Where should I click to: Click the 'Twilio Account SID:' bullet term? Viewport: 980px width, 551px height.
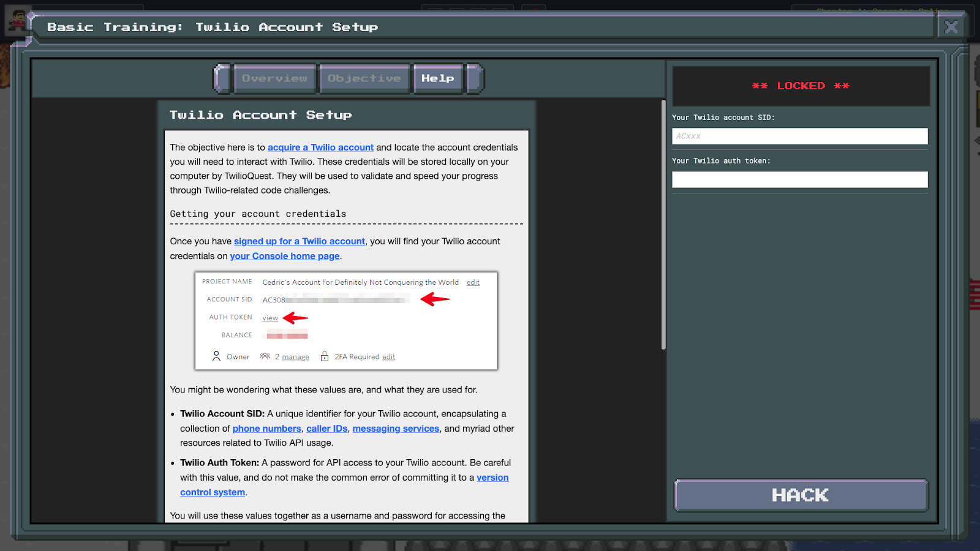[x=222, y=414]
